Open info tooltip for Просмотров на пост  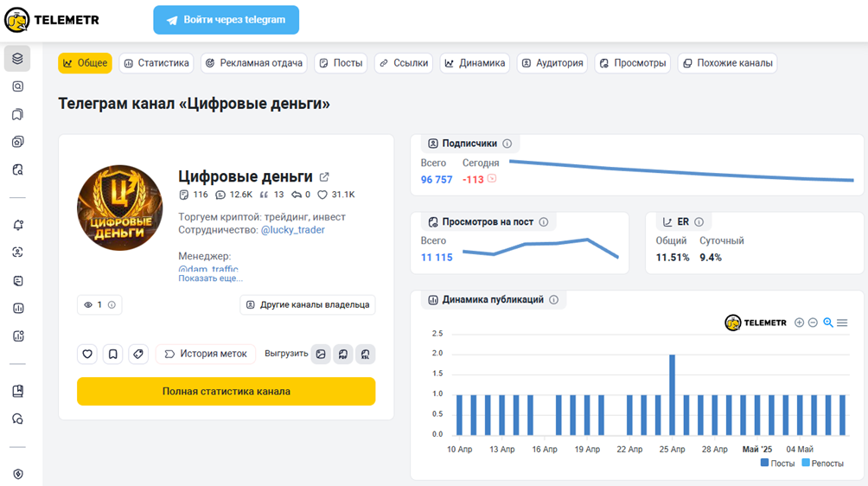point(544,222)
